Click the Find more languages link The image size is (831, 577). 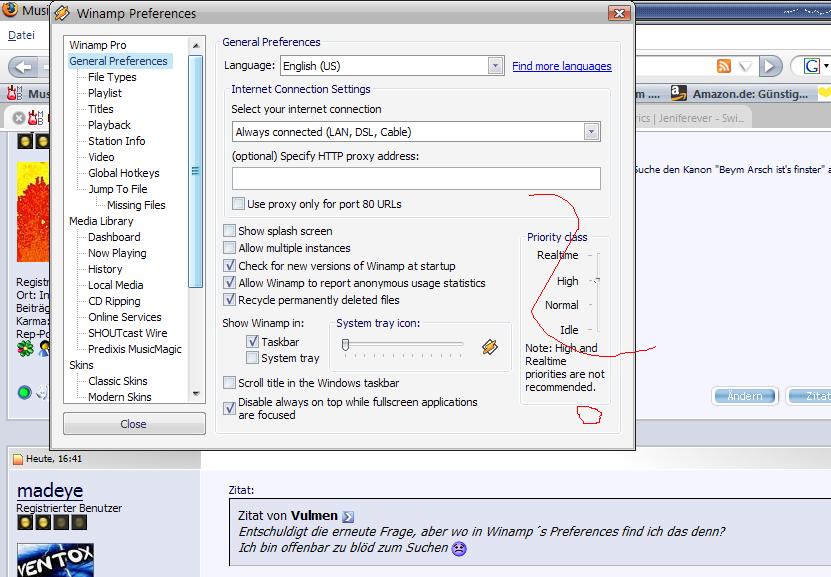pyautogui.click(x=562, y=66)
